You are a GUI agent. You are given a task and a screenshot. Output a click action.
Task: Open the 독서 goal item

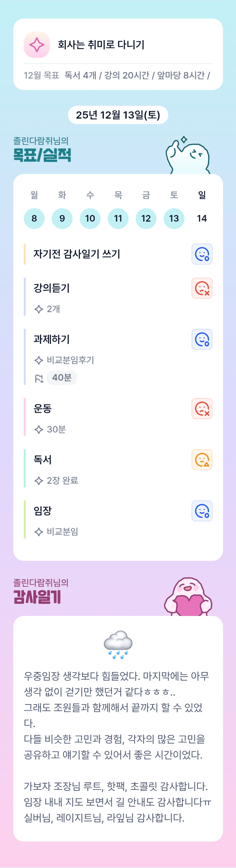tap(43, 460)
